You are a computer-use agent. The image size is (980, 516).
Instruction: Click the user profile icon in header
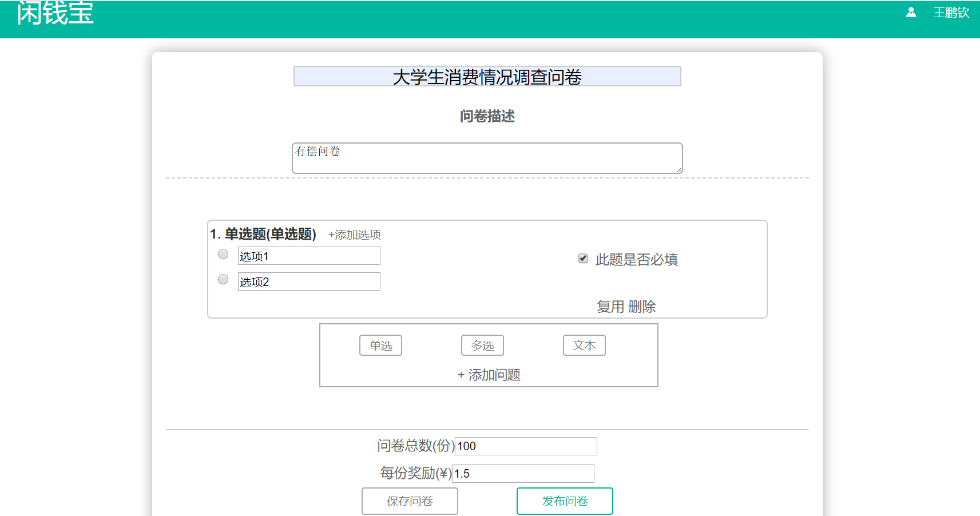coord(911,13)
